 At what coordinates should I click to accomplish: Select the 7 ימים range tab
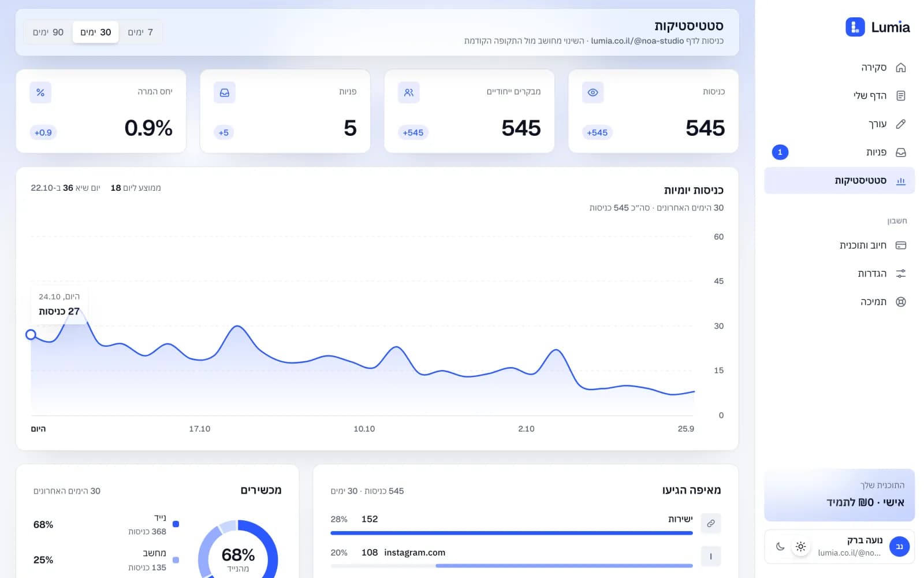[x=140, y=32]
